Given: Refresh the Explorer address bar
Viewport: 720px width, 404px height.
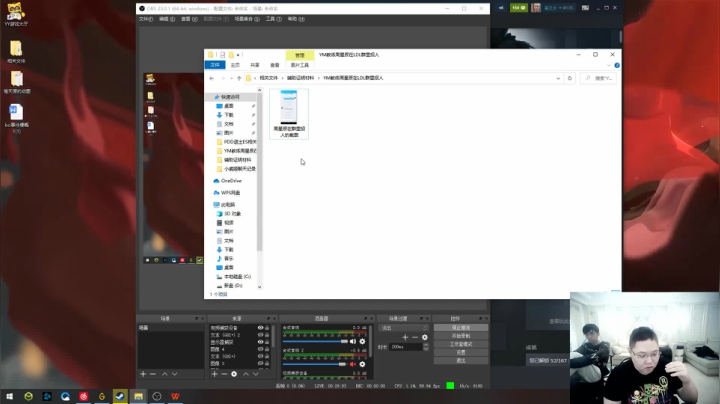Looking at the screenshot, I should [570, 78].
